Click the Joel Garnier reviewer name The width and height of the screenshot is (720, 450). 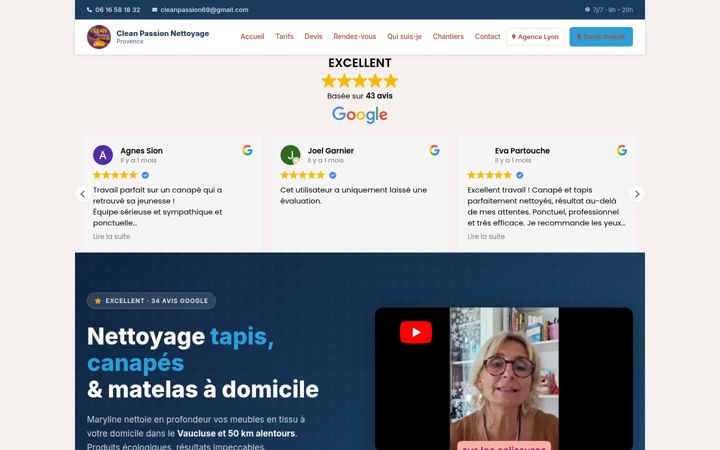point(331,151)
